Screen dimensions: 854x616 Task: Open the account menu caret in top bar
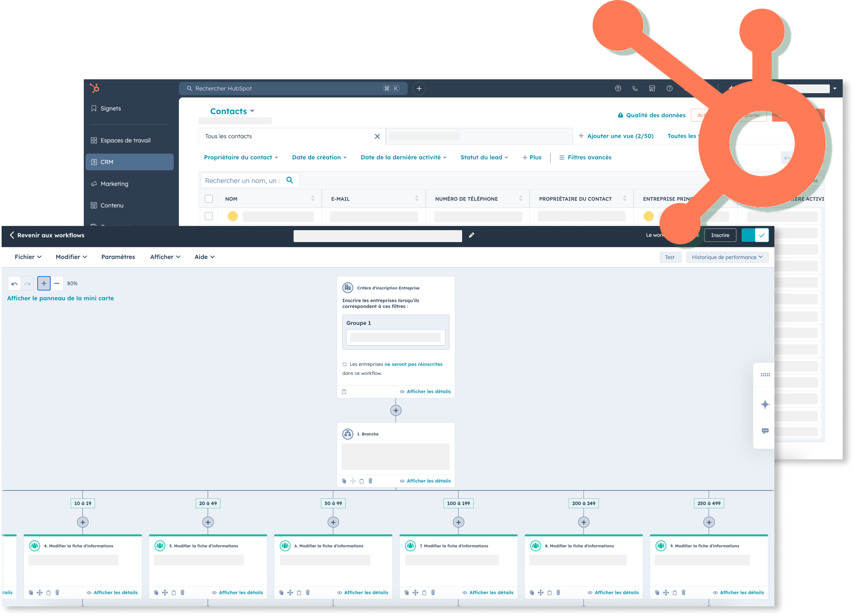click(x=834, y=89)
